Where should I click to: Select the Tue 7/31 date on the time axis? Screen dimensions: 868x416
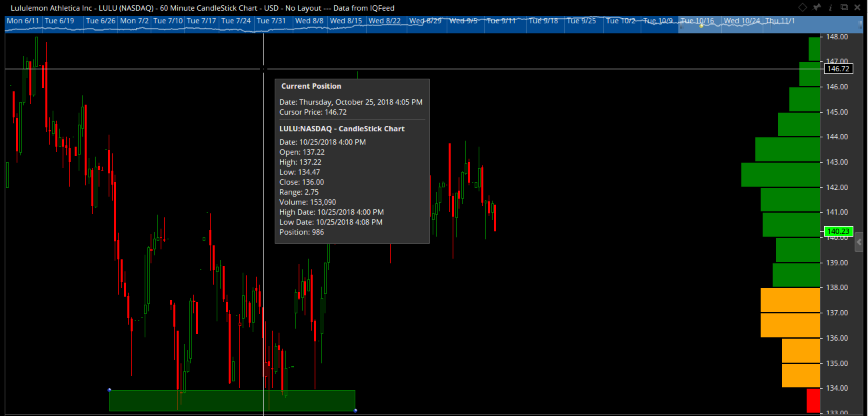[x=271, y=21]
